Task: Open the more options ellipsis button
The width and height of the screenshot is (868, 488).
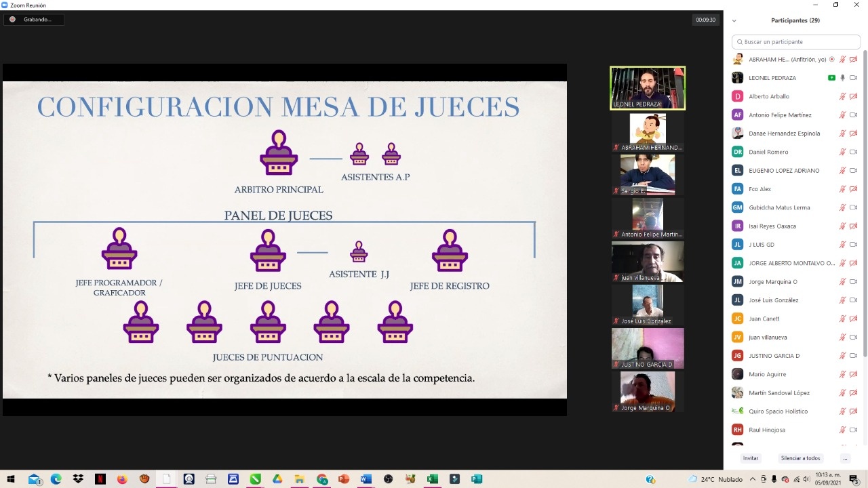Action: (x=845, y=458)
